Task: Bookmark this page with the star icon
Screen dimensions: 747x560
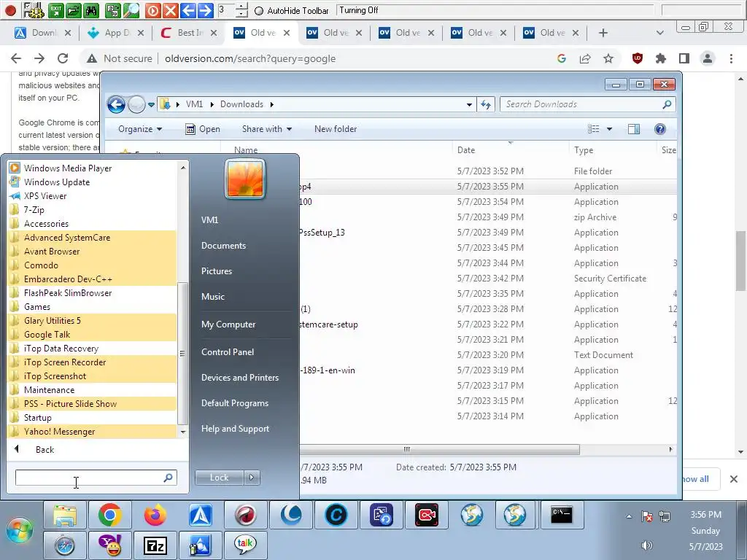Action: (x=608, y=58)
